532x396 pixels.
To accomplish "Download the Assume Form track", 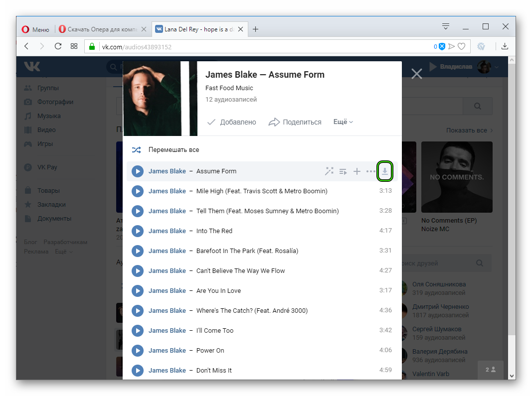I will [384, 171].
